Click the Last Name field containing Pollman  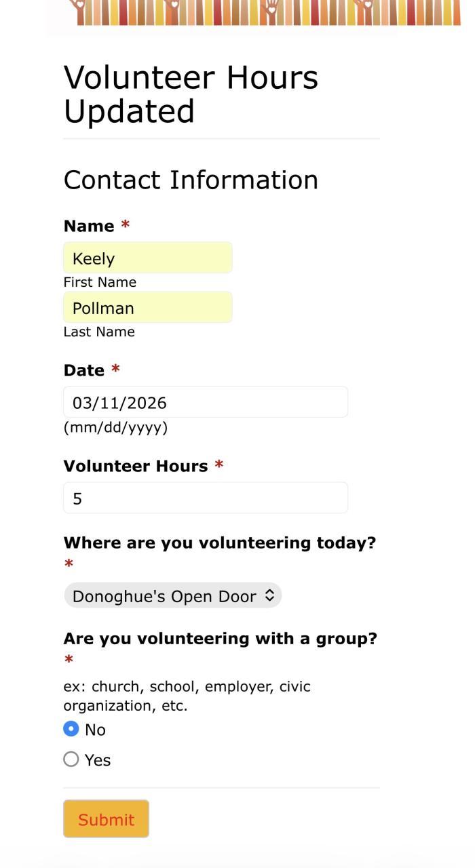pyautogui.click(x=148, y=308)
